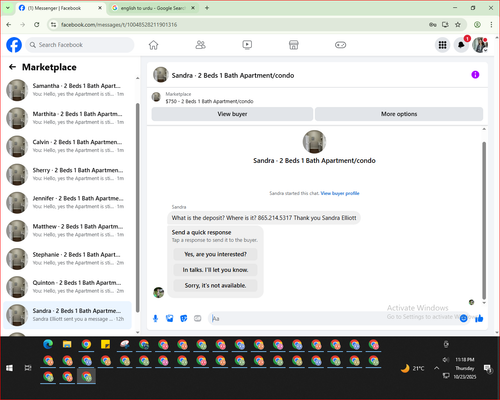Open the account profile picture menu
The image size is (500, 400).
click(480, 45)
